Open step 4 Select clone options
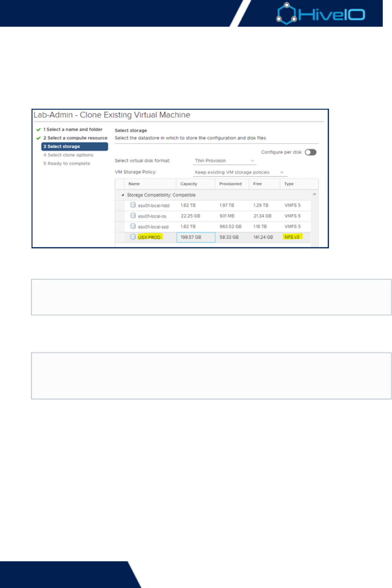This screenshot has width=392, height=588. (x=68, y=155)
